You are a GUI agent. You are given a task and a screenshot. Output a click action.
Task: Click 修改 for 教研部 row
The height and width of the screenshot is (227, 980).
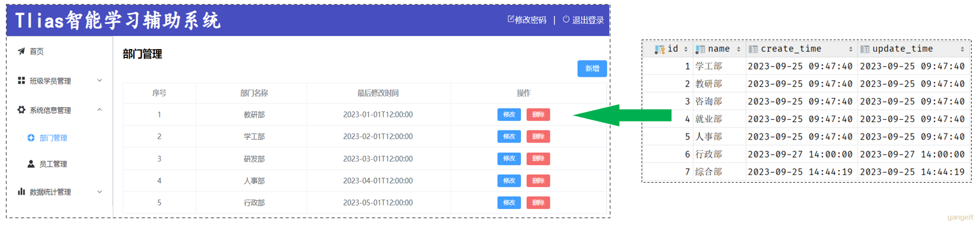point(509,114)
